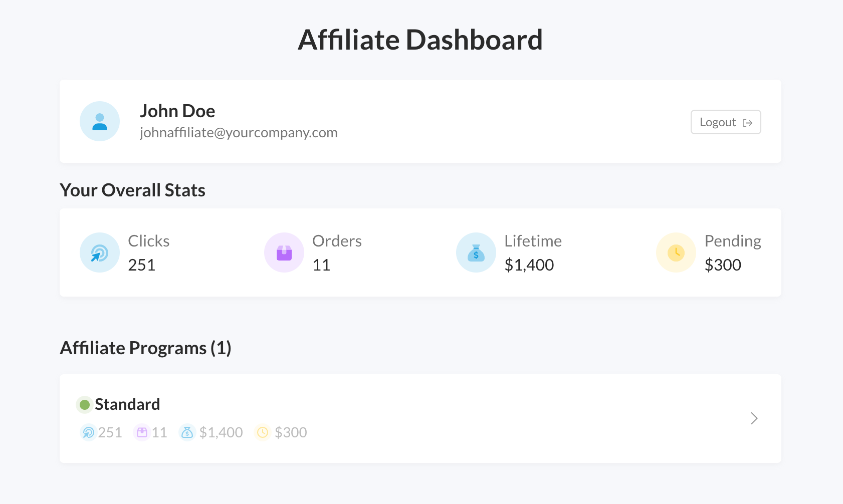The height and width of the screenshot is (504, 843).
Task: Click the John Doe user avatar icon
Action: [x=100, y=121]
